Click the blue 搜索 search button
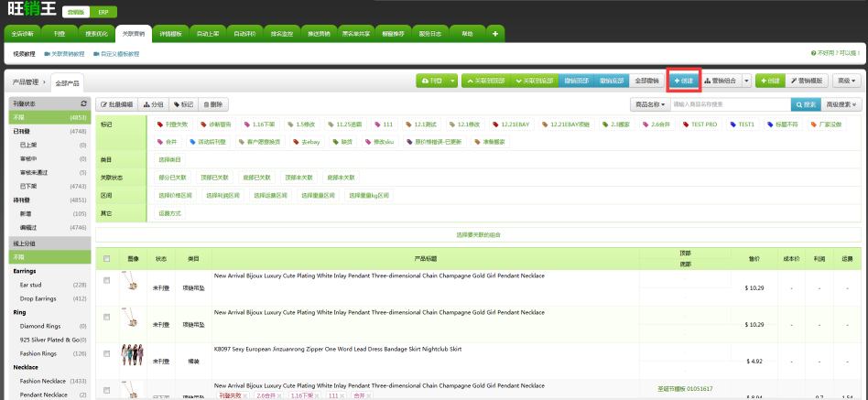The width and height of the screenshot is (868, 400). (x=806, y=104)
